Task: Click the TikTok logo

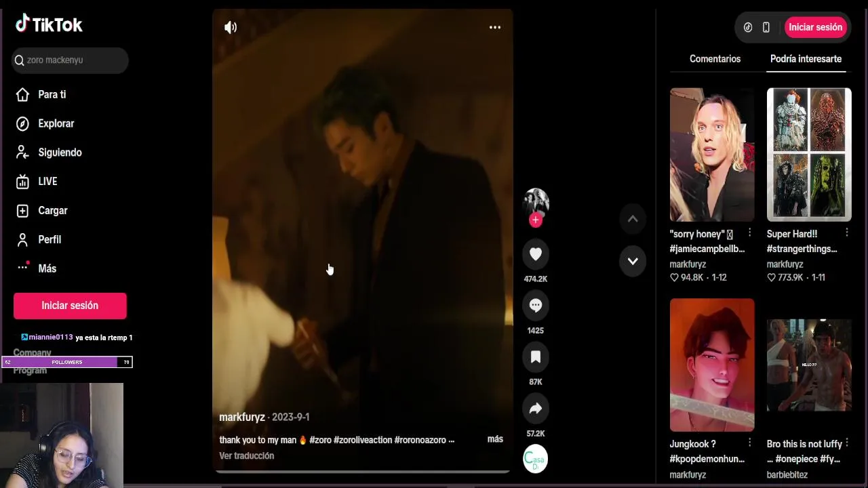Action: tap(49, 24)
